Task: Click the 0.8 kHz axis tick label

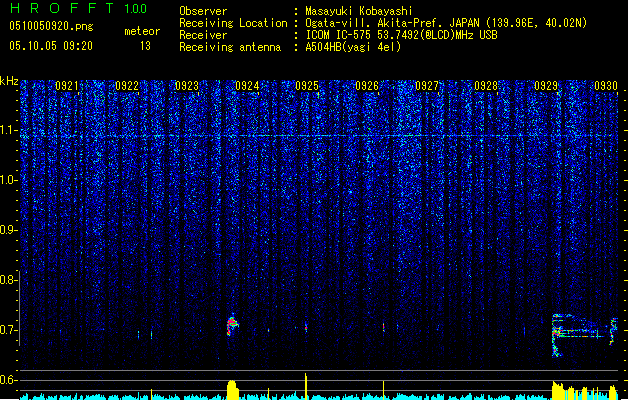Action: 9,280
